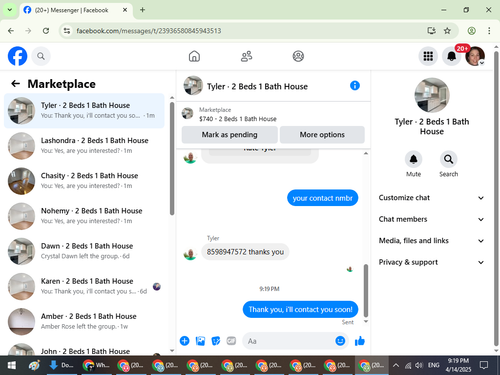Show hidden system tray icons chevron
Viewport: 500px width, 375px height.
pyautogui.click(x=396, y=365)
